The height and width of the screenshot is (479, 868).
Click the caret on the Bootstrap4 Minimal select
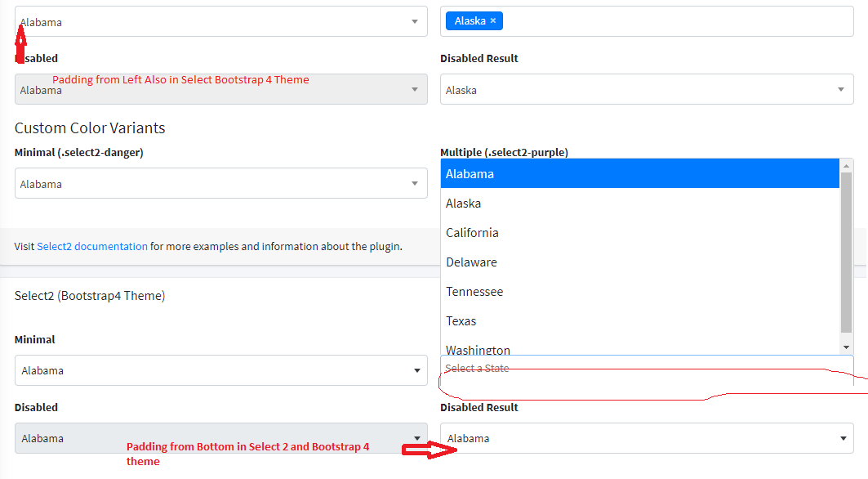click(414, 370)
